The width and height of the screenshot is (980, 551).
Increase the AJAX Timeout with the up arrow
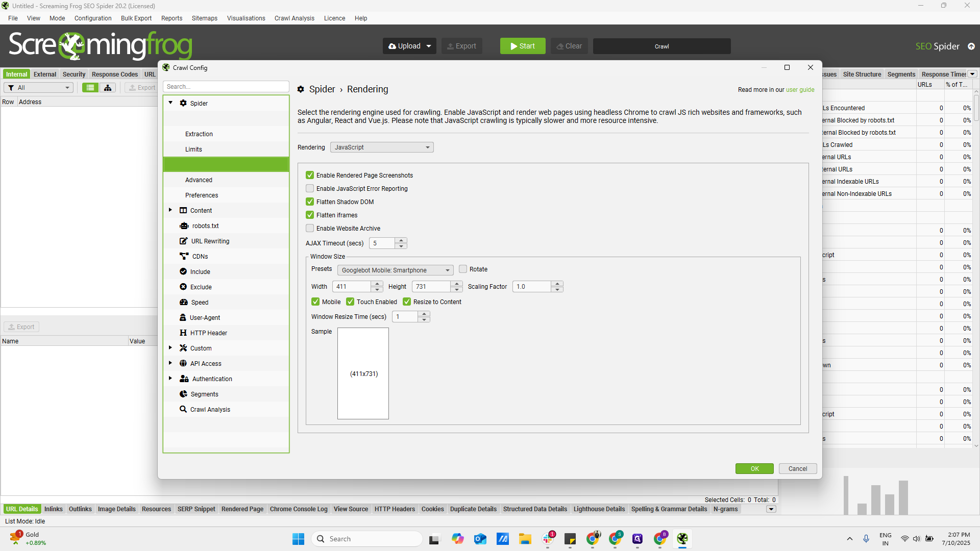point(401,240)
